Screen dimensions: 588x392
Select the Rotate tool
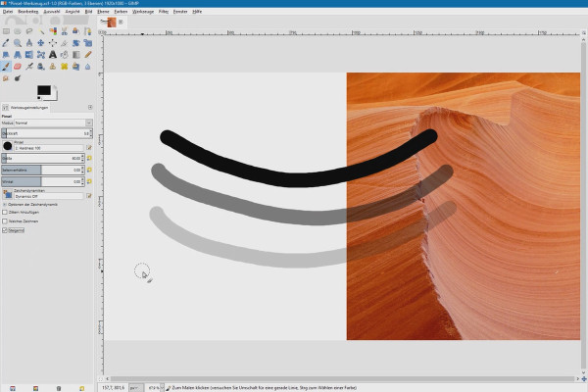pos(76,43)
